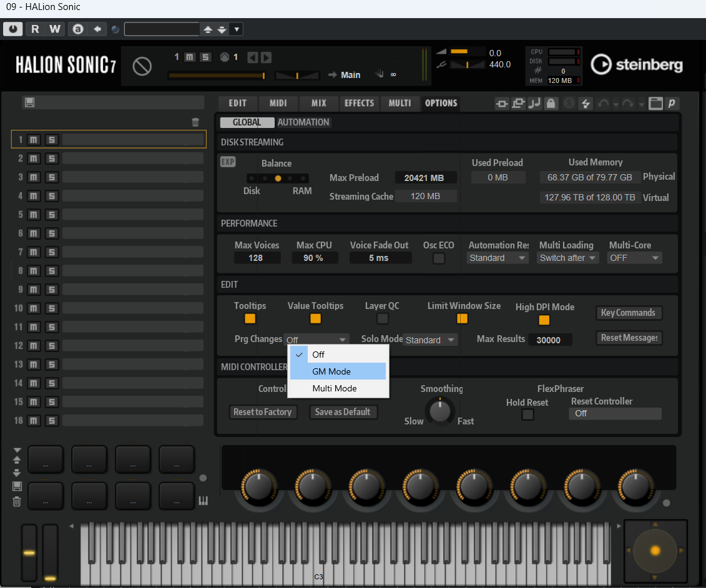Switch to the Effects tab
Viewport: 706px width, 588px height.
359,103
